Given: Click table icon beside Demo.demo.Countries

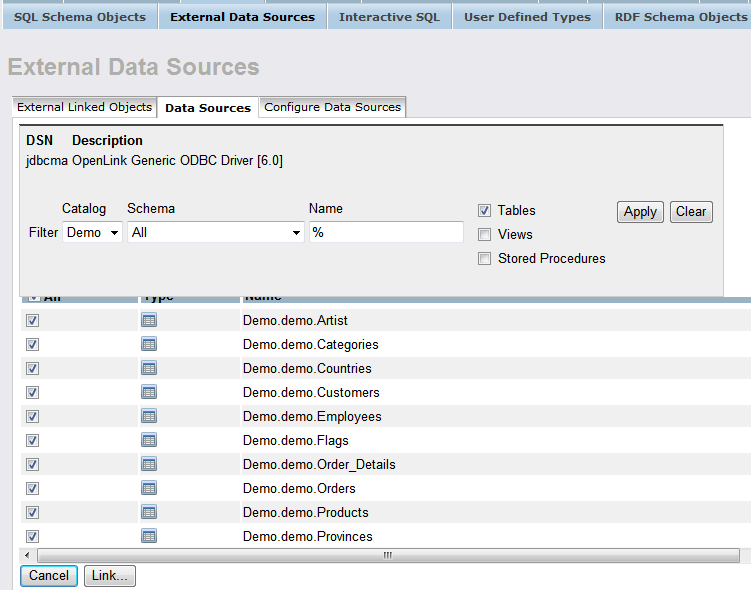Looking at the screenshot, I should tap(149, 368).
